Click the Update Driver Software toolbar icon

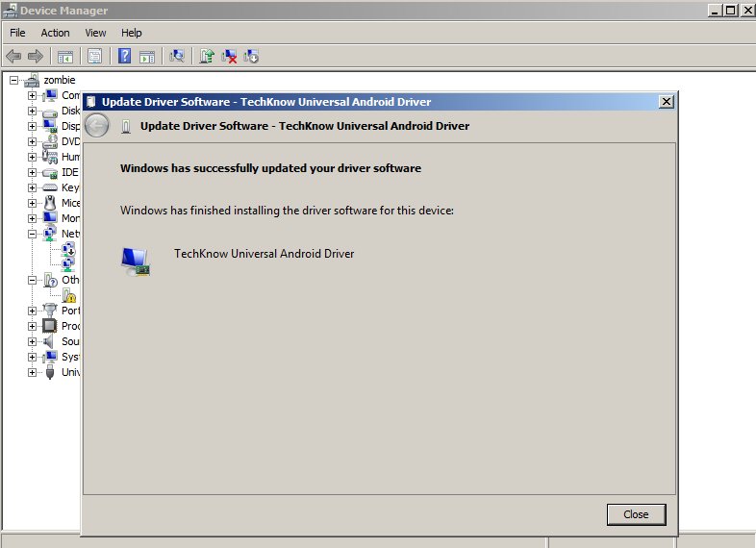pyautogui.click(x=207, y=57)
